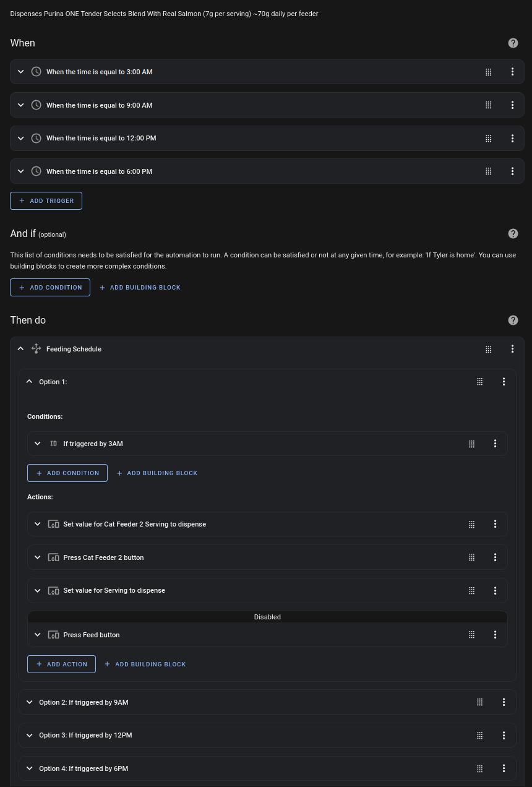This screenshot has width=532, height=787.
Task: Open three-dot menu for Option 4
Action: point(504,768)
